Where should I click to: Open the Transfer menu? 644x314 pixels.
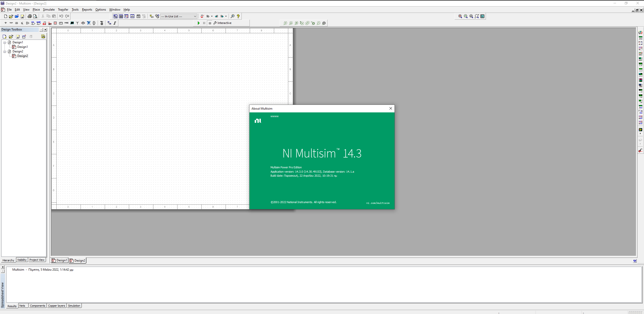[x=63, y=10]
